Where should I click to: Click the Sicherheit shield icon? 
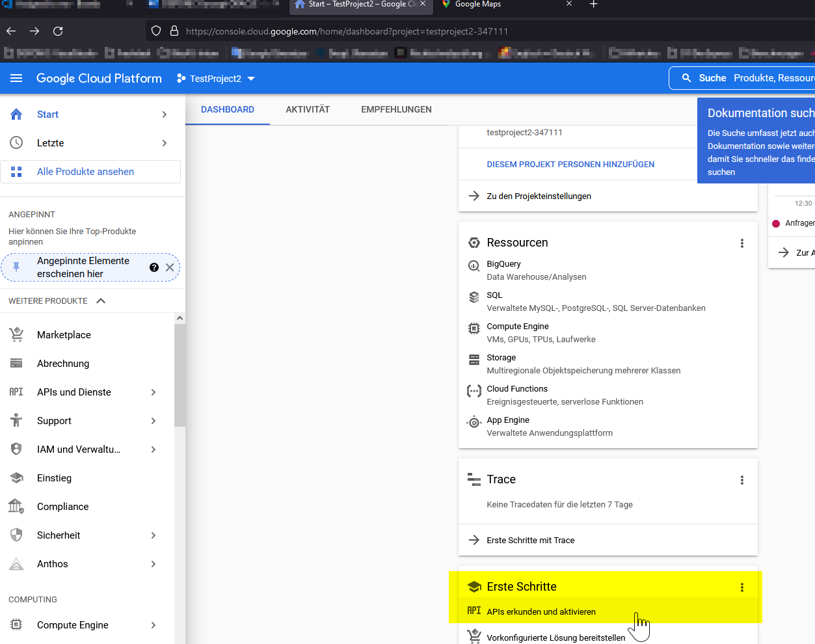coord(16,535)
